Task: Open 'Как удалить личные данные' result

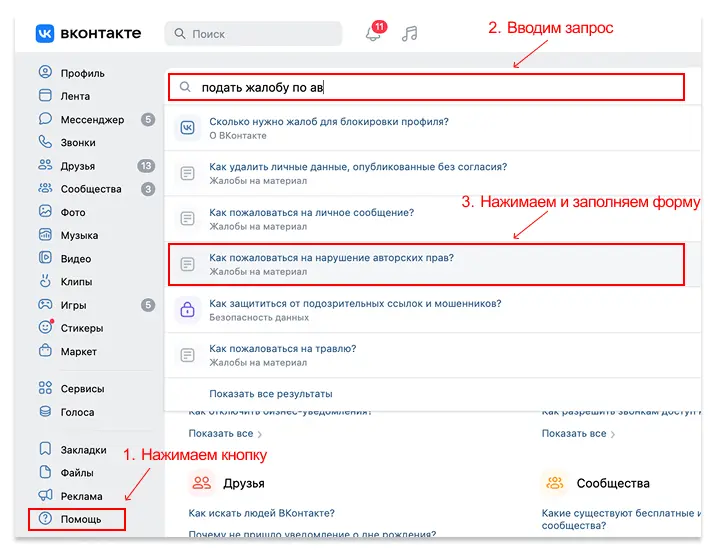Action: pyautogui.click(x=358, y=167)
